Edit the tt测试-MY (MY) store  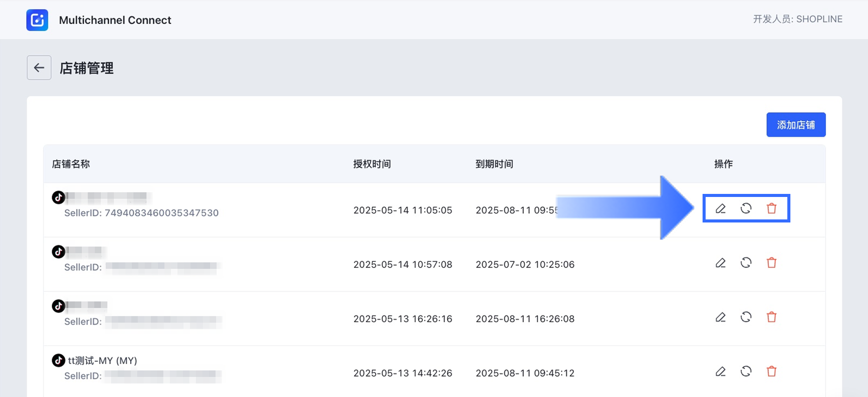(x=720, y=371)
